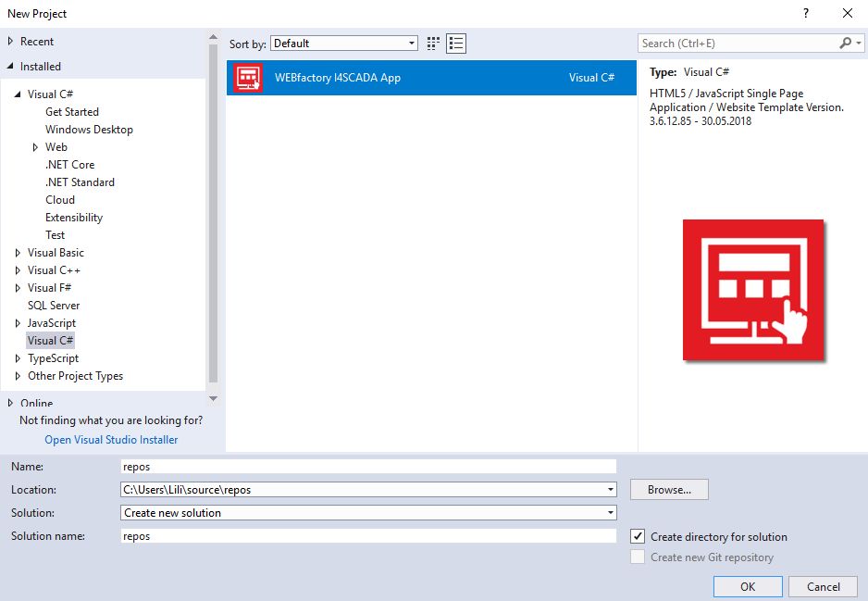868x601 pixels.
Task: Expand the JavaScript node
Action: pyautogui.click(x=18, y=323)
